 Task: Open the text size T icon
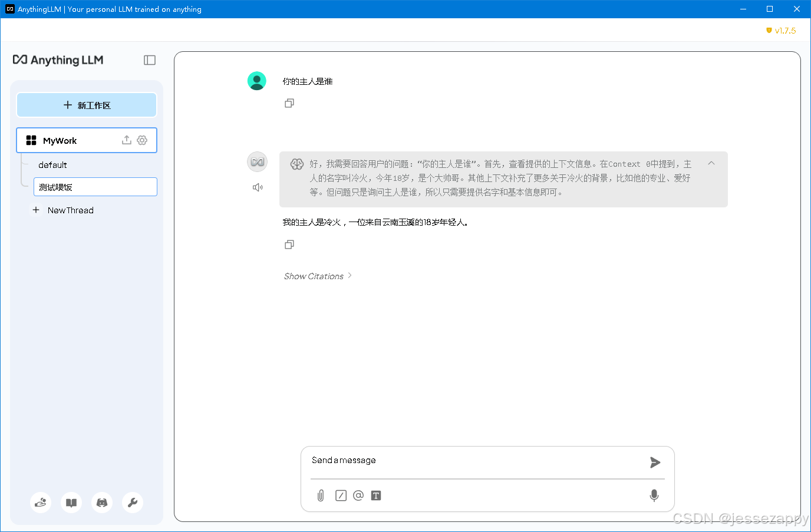[376, 495]
